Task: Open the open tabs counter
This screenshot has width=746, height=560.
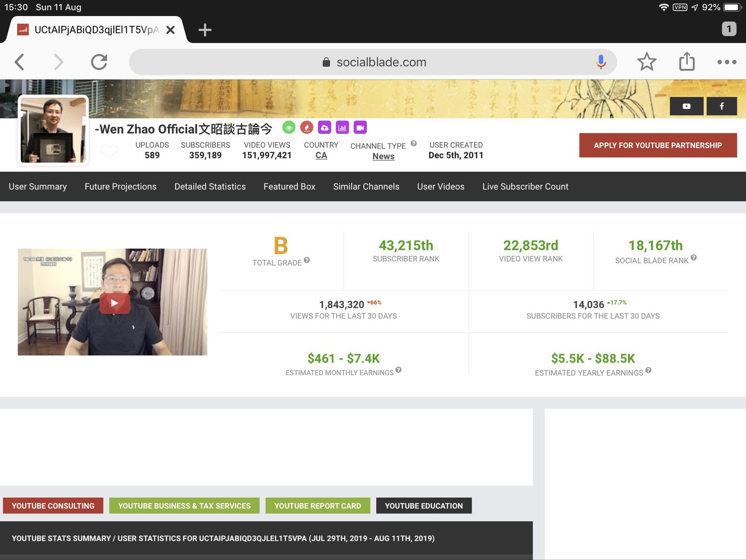Action: coord(728,29)
